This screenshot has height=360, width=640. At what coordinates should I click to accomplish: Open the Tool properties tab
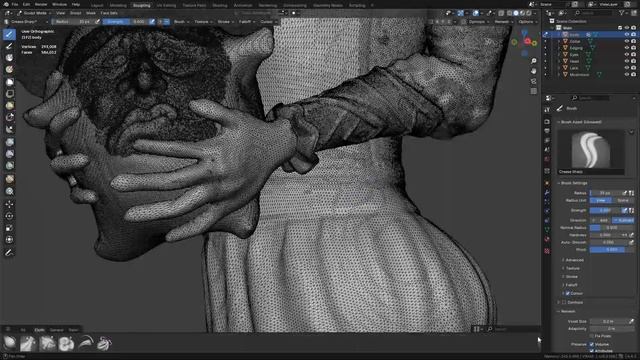[547, 110]
